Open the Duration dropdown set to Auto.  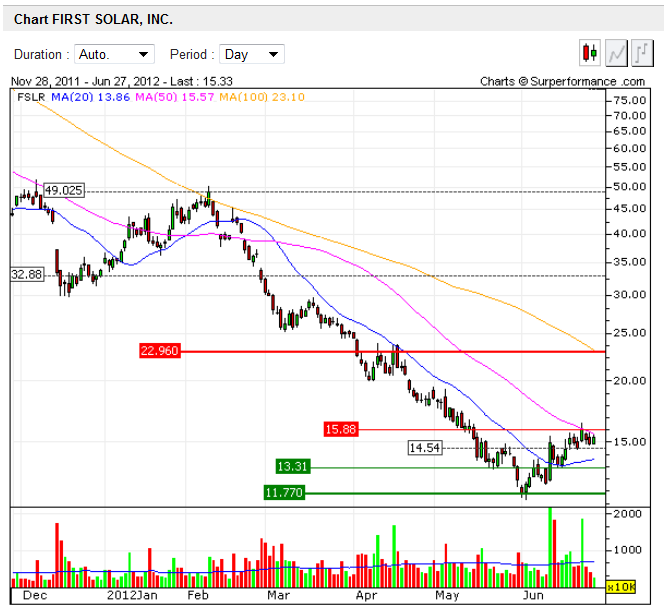tap(114, 55)
